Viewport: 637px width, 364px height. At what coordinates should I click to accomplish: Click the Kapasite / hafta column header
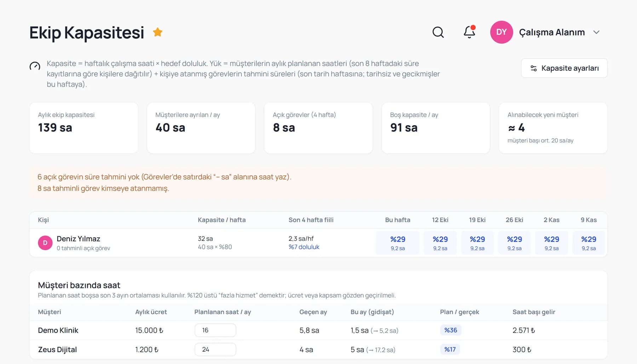pos(222,220)
